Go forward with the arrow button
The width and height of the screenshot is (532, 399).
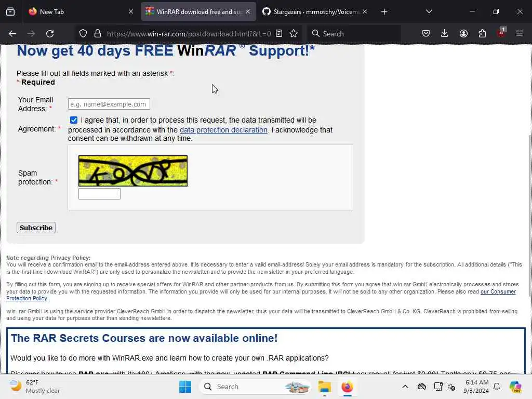tap(31, 34)
